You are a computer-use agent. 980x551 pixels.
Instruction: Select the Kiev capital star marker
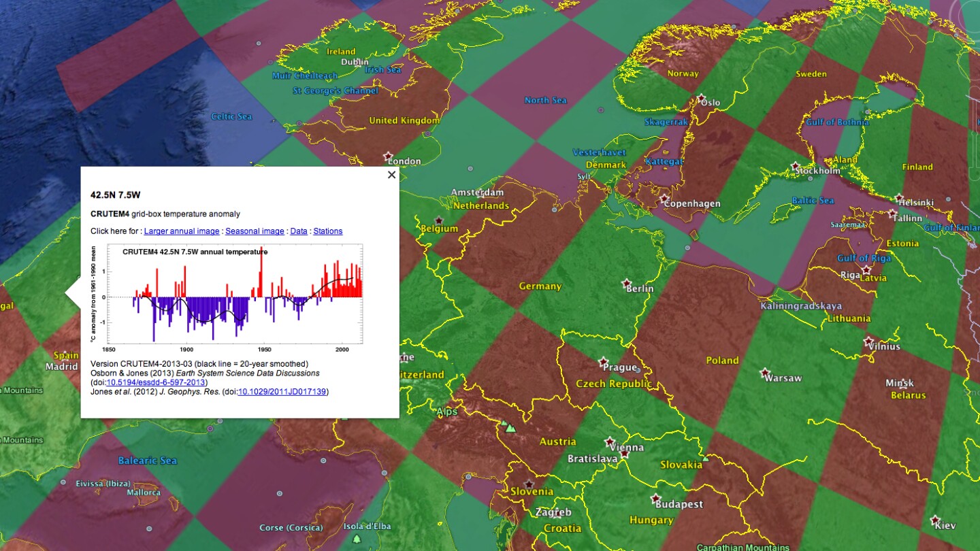point(936,520)
